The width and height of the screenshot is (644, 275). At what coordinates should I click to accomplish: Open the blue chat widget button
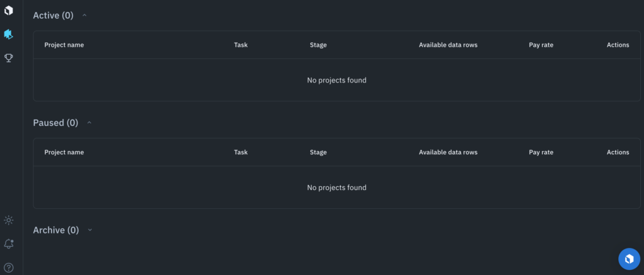tap(629, 259)
